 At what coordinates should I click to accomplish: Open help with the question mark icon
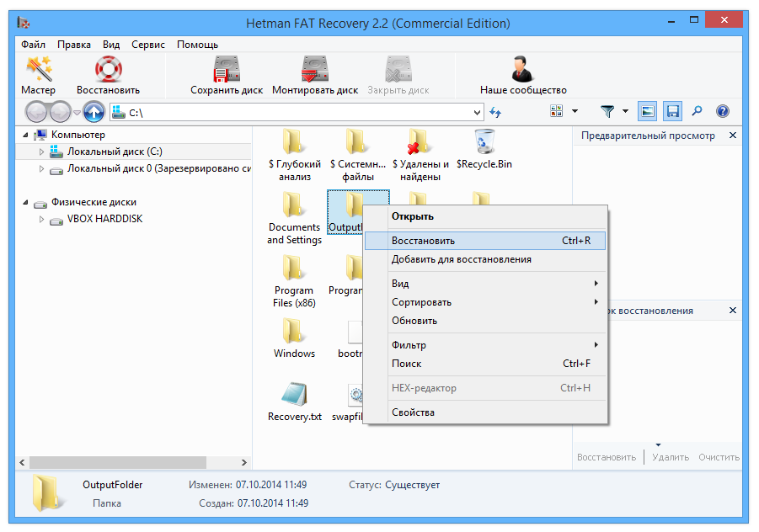coord(722,112)
